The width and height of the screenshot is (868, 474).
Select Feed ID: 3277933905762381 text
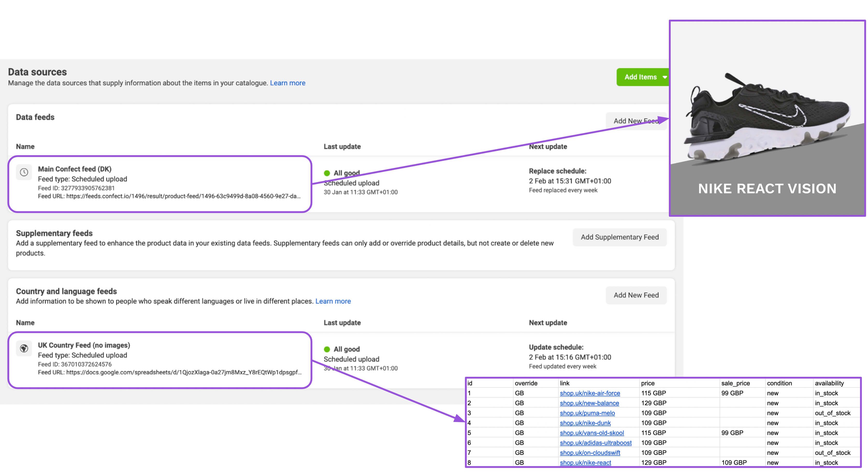click(76, 188)
